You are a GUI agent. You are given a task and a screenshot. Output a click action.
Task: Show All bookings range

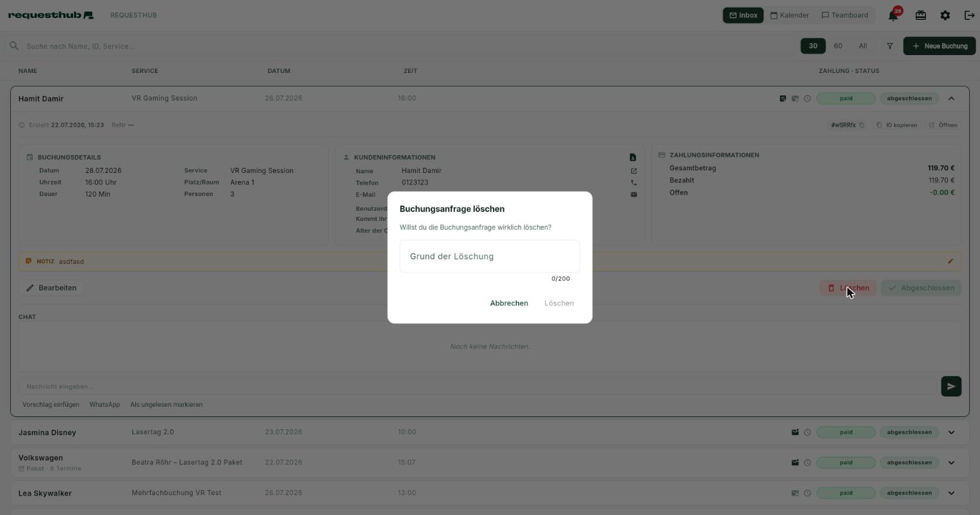863,46
